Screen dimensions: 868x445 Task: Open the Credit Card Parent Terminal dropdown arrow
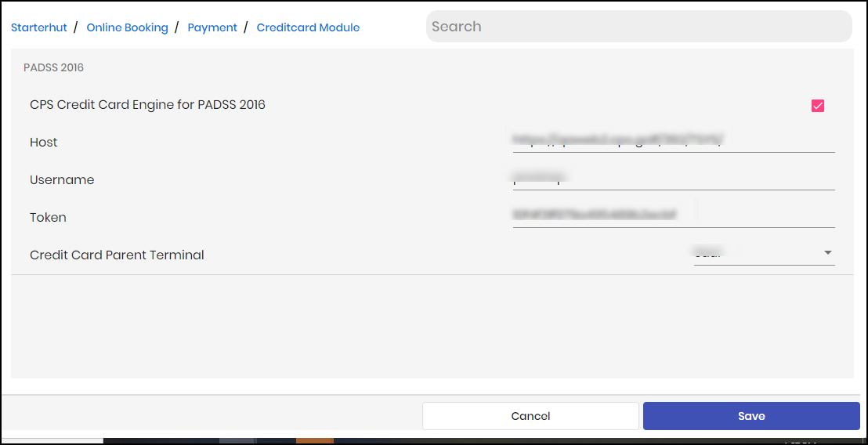[x=827, y=252]
